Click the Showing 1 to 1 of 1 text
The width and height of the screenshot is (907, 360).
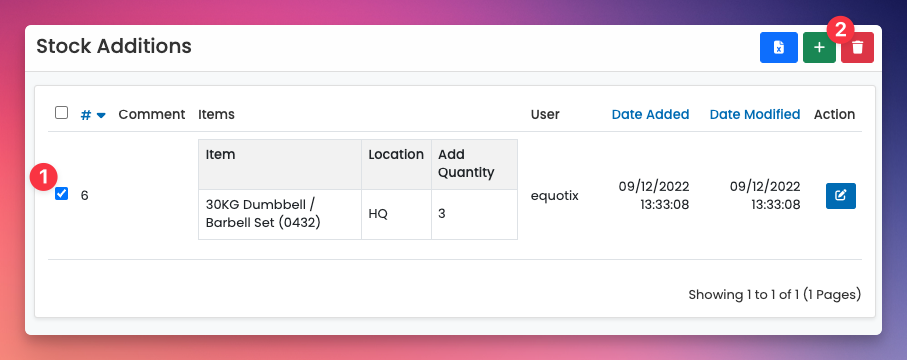775,295
